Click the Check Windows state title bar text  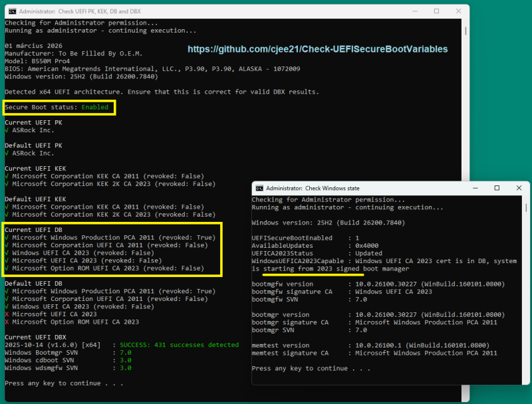click(x=313, y=188)
